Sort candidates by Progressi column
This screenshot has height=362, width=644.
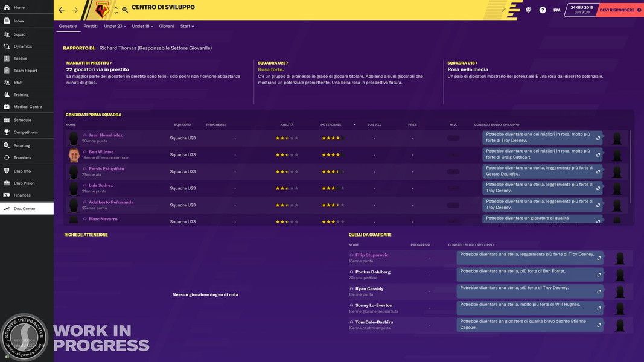(215, 125)
